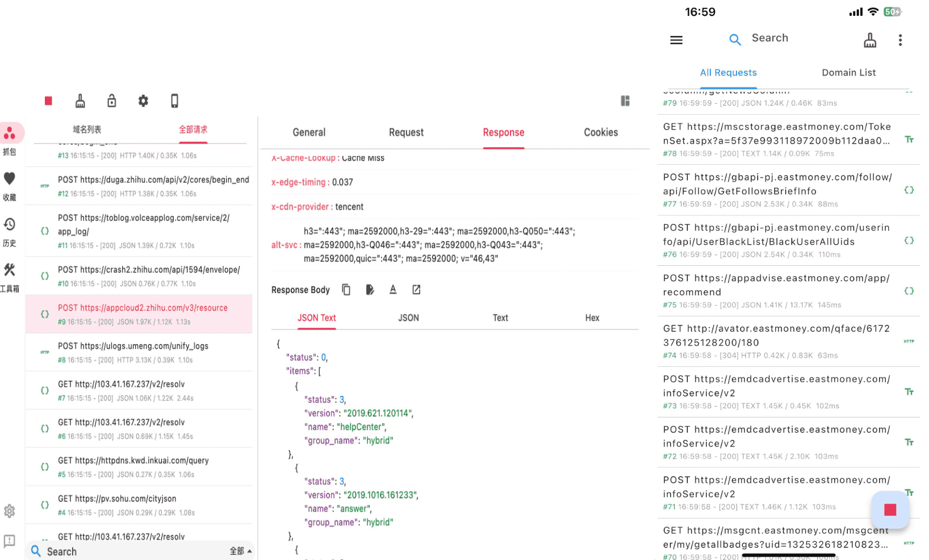929x560 pixels.
Task: Open mobile request #78 mscstorage.eastmoney.com
Action: click(788, 140)
